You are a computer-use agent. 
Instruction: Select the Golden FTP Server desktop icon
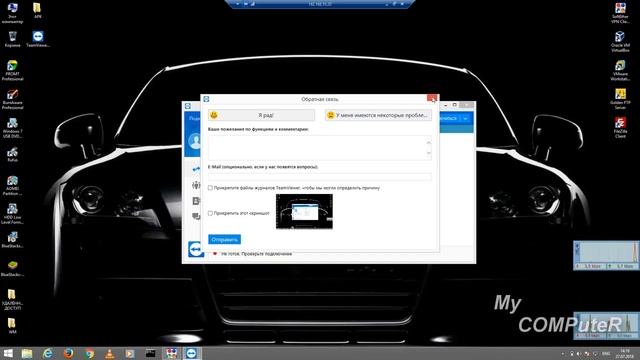pos(620,99)
